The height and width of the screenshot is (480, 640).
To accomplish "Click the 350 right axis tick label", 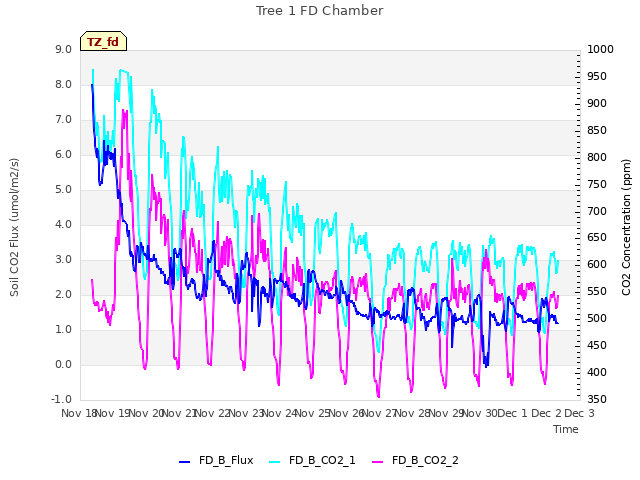I will (597, 399).
